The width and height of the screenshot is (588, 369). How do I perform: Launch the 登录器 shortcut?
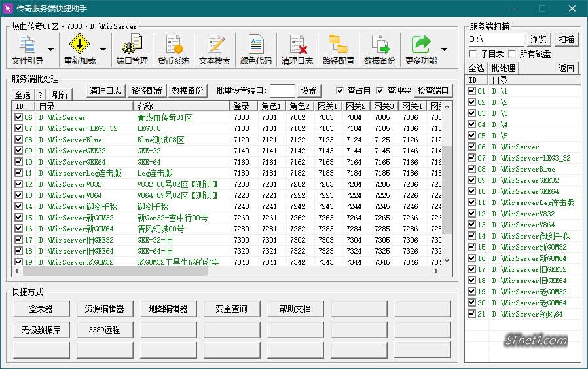coord(41,309)
